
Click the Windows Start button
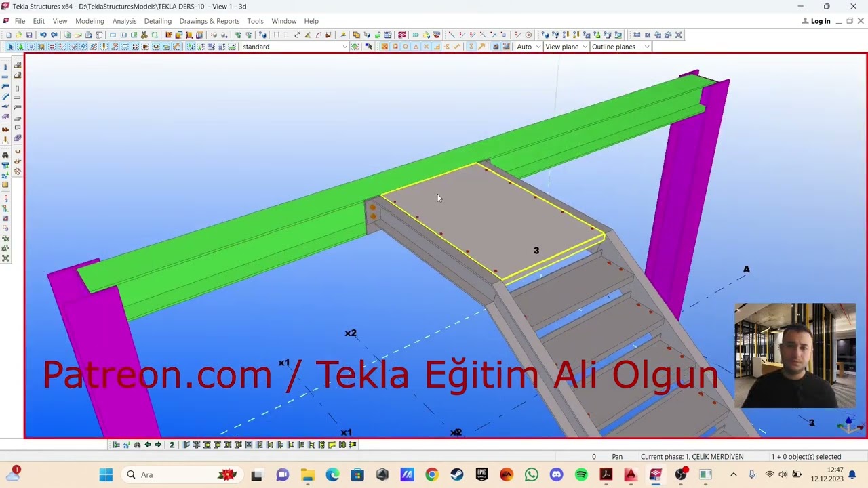pos(106,474)
